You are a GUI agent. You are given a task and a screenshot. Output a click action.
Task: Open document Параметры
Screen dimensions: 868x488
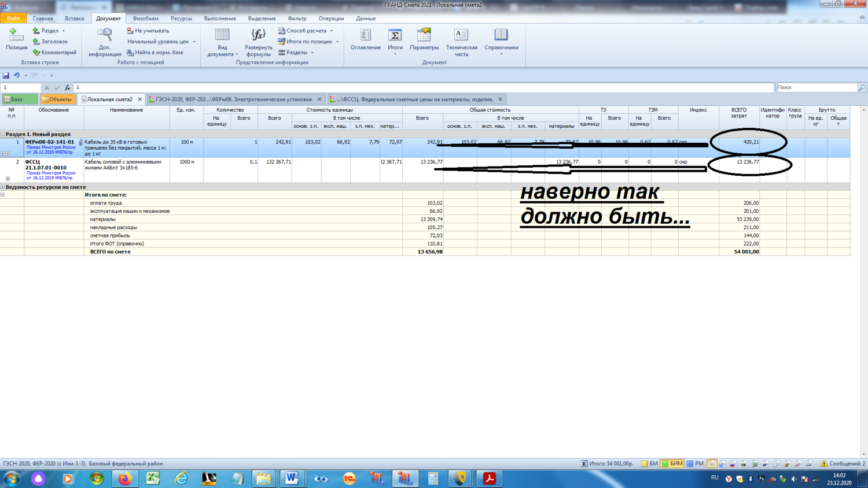(x=424, y=39)
